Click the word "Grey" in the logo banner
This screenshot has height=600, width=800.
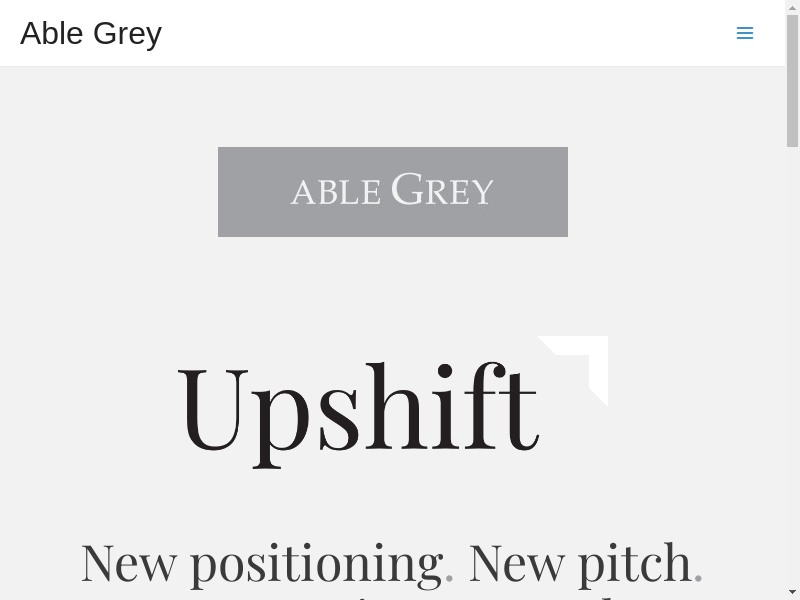coord(442,190)
